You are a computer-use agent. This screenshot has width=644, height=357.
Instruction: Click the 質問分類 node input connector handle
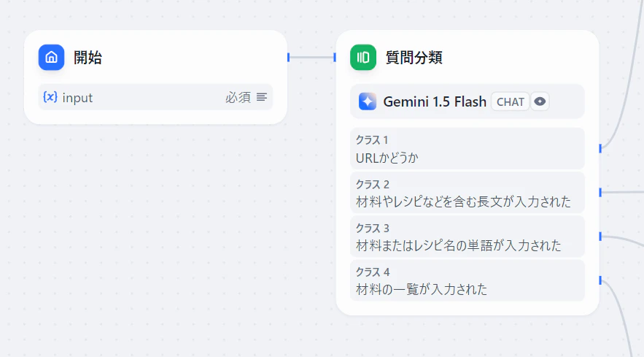[x=335, y=57]
